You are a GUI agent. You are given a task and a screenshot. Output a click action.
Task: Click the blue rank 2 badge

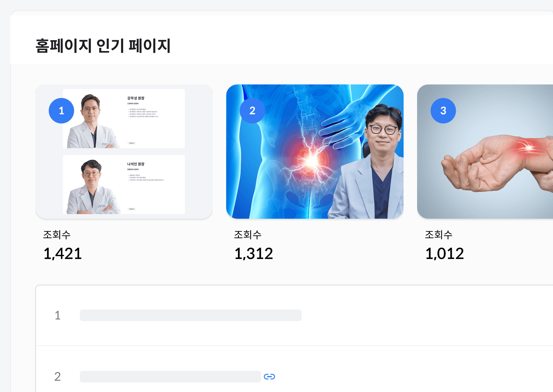click(x=252, y=111)
